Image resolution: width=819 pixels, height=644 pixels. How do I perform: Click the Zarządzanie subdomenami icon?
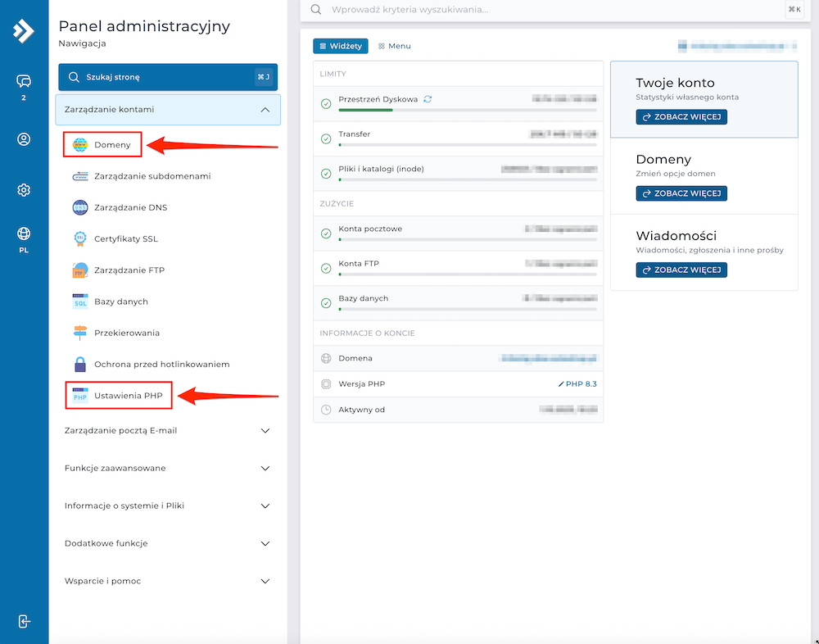(80, 176)
